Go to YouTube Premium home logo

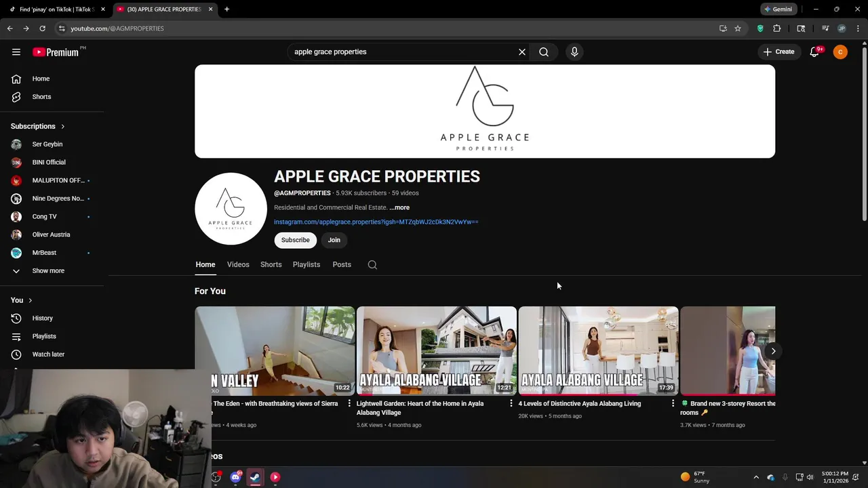(56, 52)
